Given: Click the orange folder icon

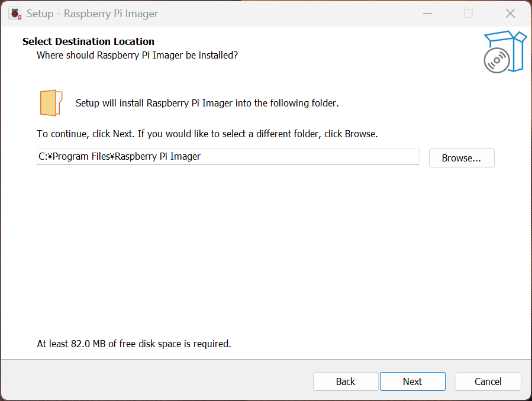Looking at the screenshot, I should click(51, 103).
